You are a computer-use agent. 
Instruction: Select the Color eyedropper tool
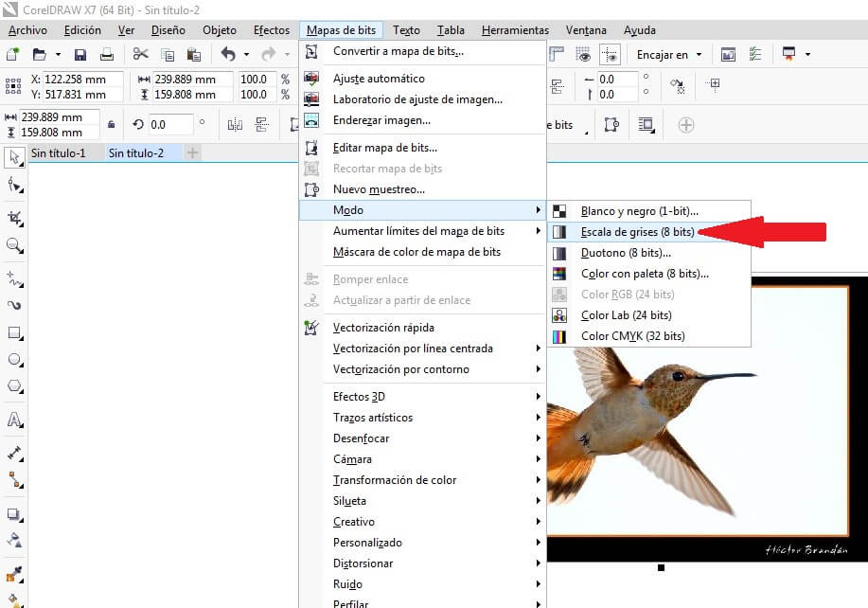pyautogui.click(x=14, y=574)
